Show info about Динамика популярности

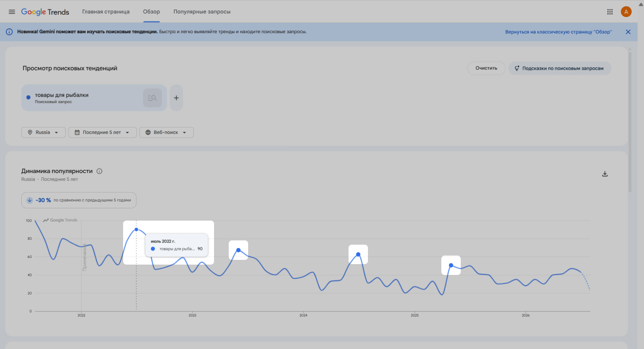click(x=99, y=171)
